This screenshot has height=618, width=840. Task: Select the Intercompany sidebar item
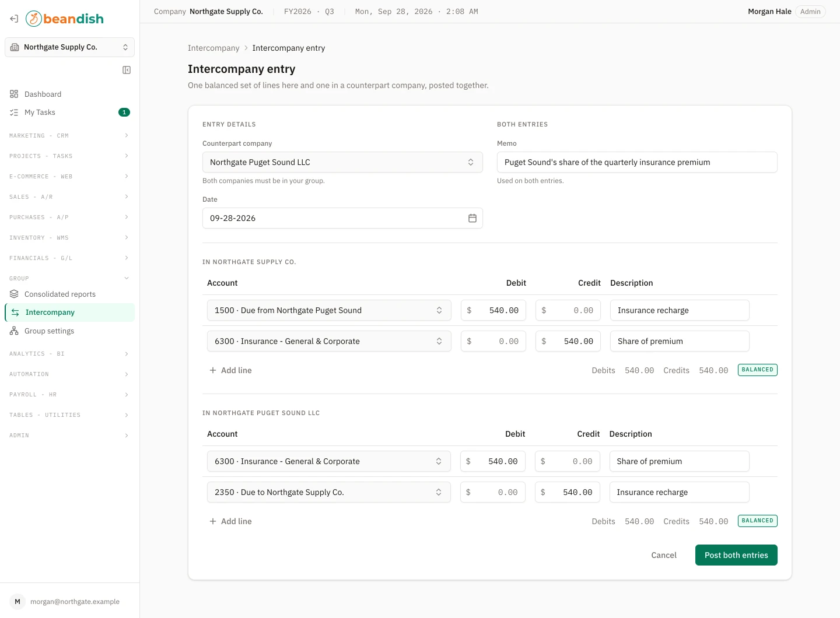pyautogui.click(x=69, y=312)
